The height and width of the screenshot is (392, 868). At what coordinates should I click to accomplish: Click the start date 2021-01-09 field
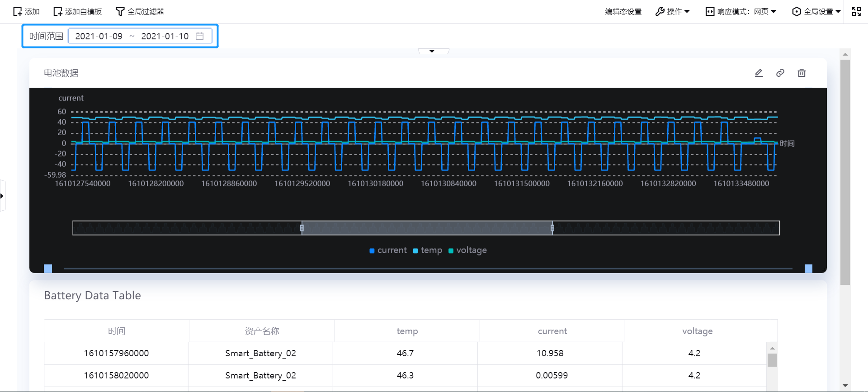[x=99, y=36]
